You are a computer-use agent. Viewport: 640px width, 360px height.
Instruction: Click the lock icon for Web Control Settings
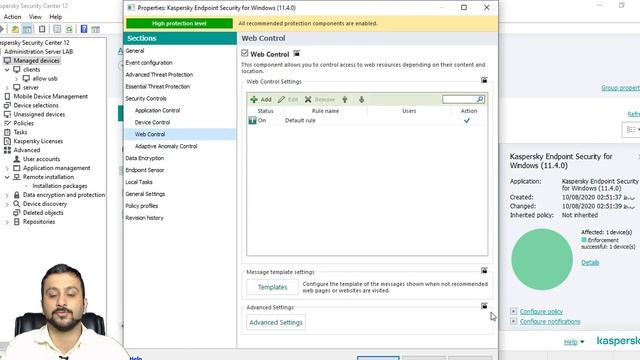click(484, 80)
